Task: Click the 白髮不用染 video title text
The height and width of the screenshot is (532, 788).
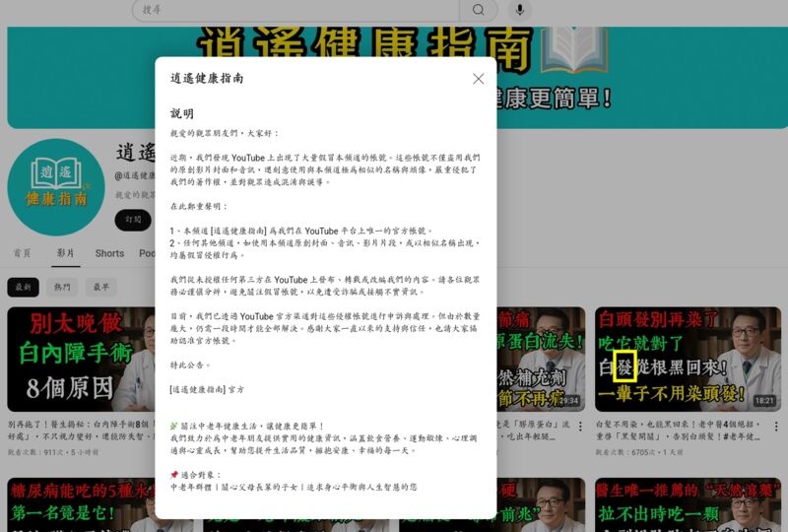Action: pos(679,431)
